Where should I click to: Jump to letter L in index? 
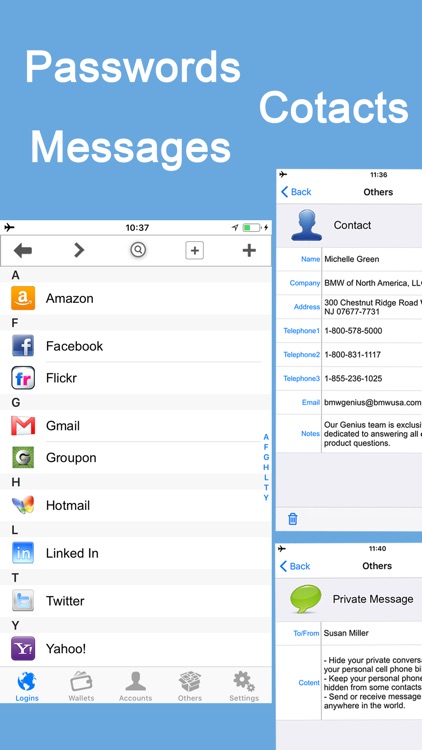266,477
